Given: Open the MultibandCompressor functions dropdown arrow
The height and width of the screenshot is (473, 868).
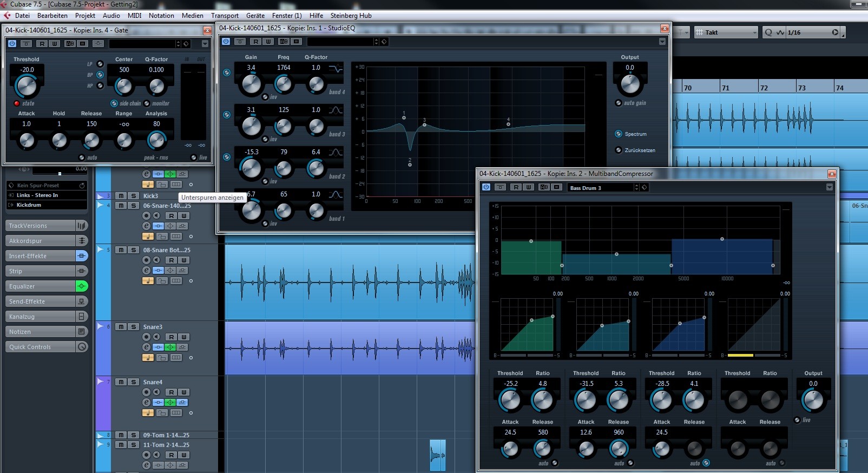Looking at the screenshot, I should tap(830, 187).
